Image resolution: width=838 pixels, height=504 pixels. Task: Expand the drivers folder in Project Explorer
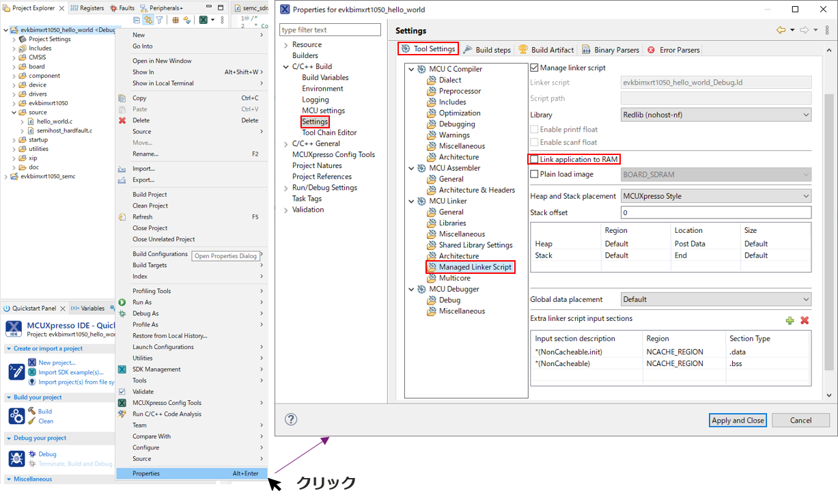(14, 94)
